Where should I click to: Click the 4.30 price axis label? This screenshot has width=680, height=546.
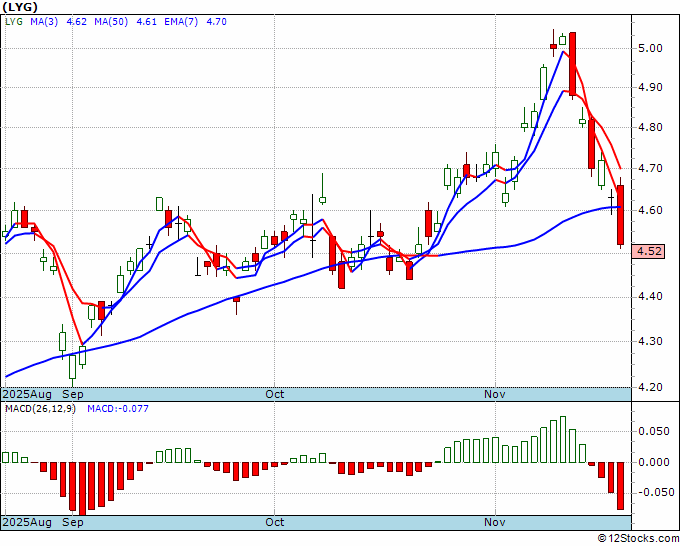(650, 341)
